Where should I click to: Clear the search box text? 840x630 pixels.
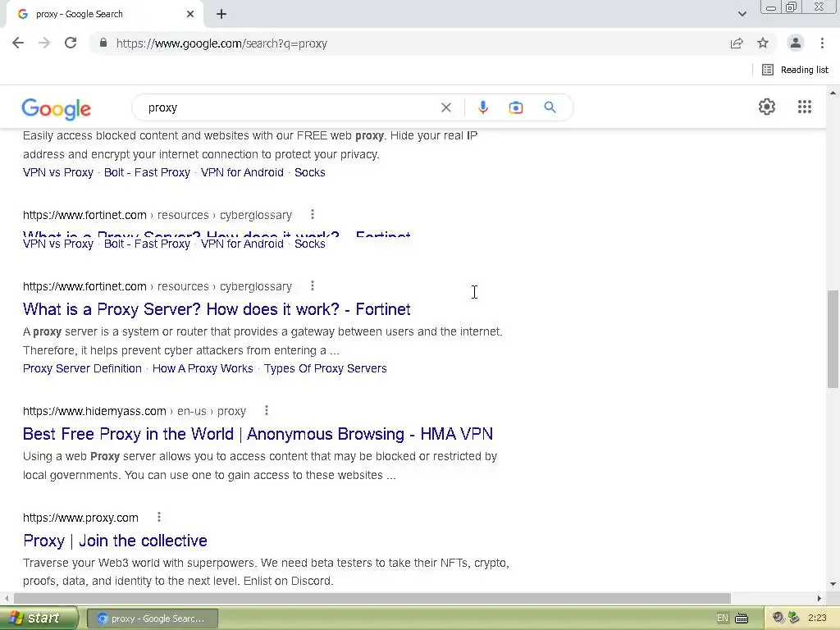coord(445,107)
